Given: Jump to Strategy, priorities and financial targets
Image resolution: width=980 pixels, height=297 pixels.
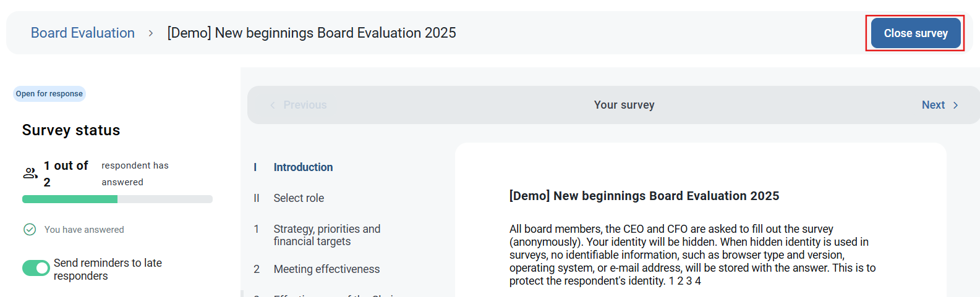Looking at the screenshot, I should tap(326, 235).
